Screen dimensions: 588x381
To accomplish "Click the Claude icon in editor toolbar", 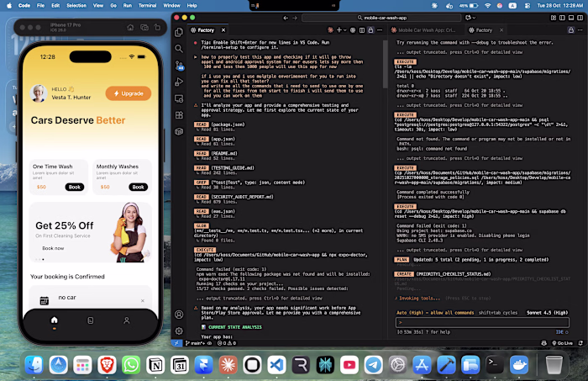I will (330, 30).
